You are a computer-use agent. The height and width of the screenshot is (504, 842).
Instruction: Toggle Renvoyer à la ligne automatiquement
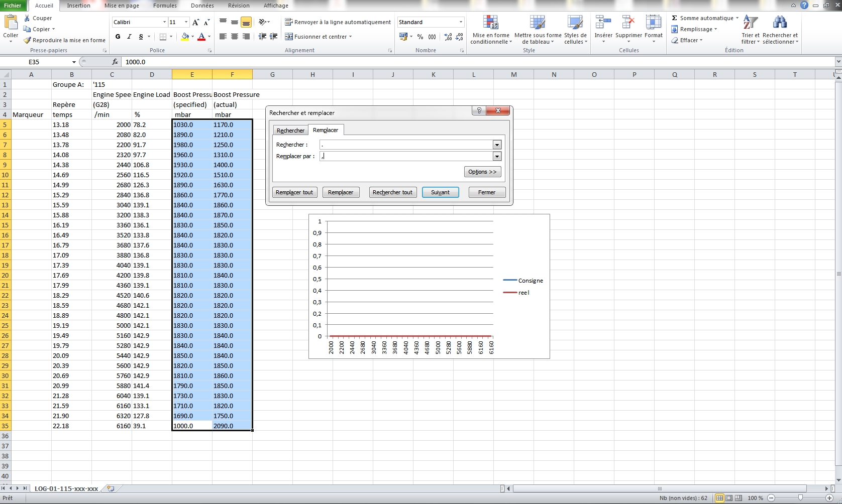point(338,22)
